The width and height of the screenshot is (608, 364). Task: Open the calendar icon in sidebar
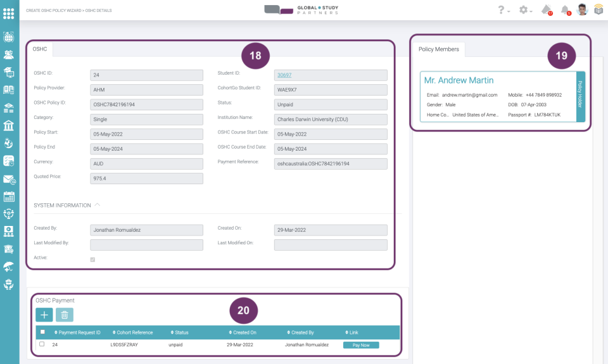point(9,196)
